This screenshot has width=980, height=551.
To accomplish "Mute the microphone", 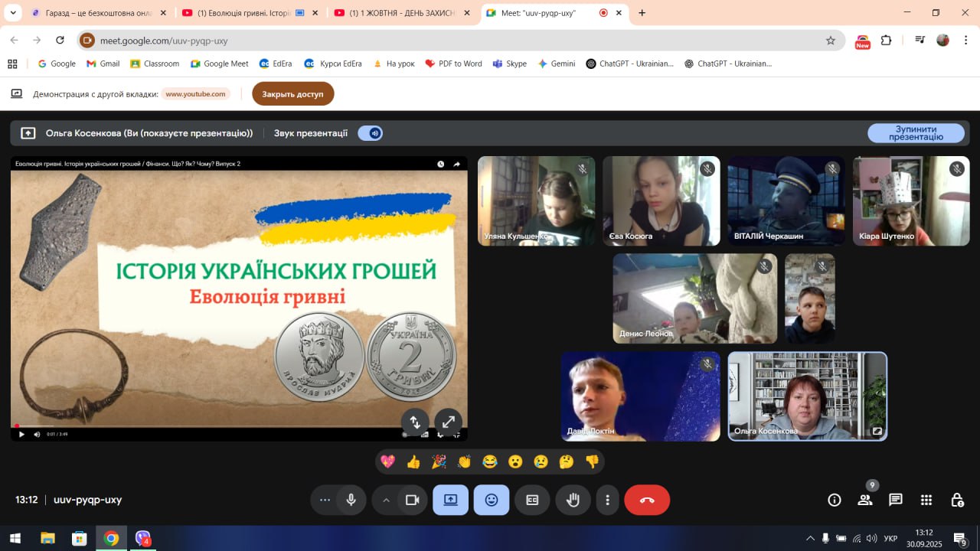I will 351,500.
